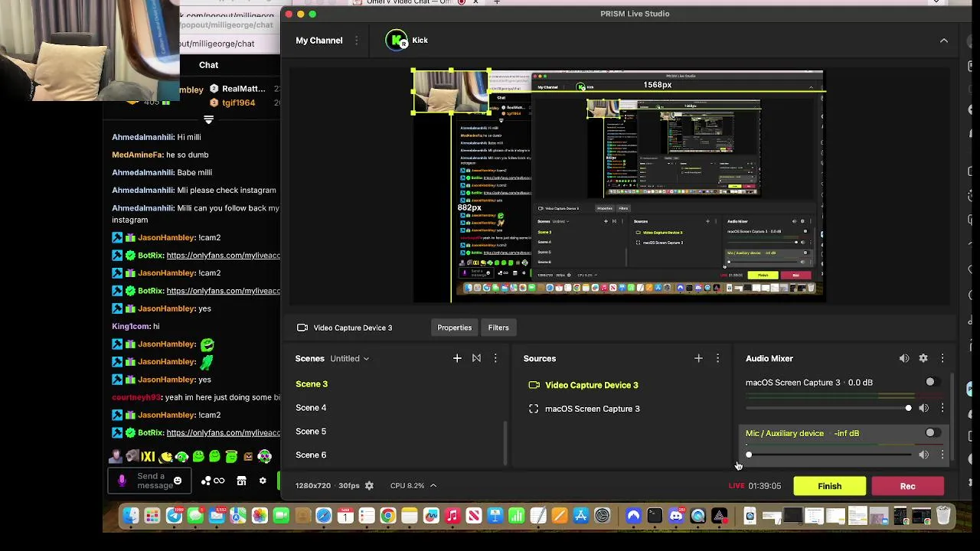Select Scene 4 in Scenes list

click(311, 408)
